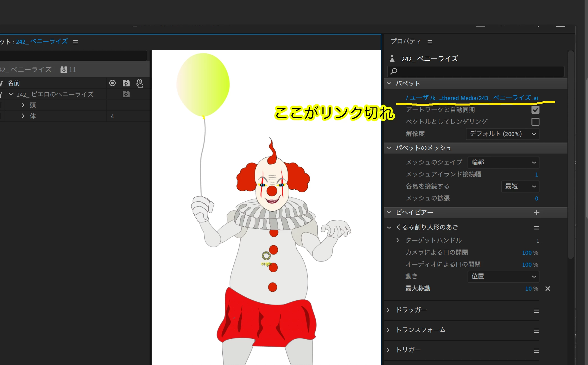588x365 pixels.
Task: Expand the 頭 layer group
Action: [x=23, y=105]
